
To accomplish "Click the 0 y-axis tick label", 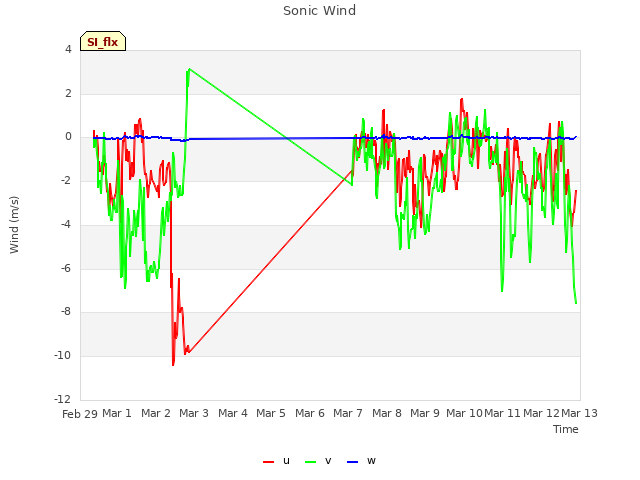I will tap(68, 137).
